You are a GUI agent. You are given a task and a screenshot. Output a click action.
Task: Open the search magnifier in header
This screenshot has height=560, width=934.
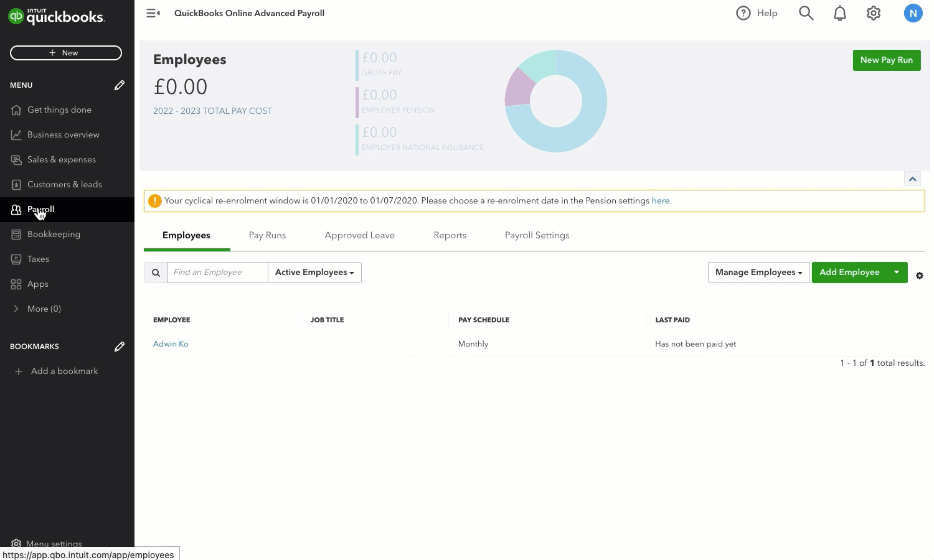806,13
